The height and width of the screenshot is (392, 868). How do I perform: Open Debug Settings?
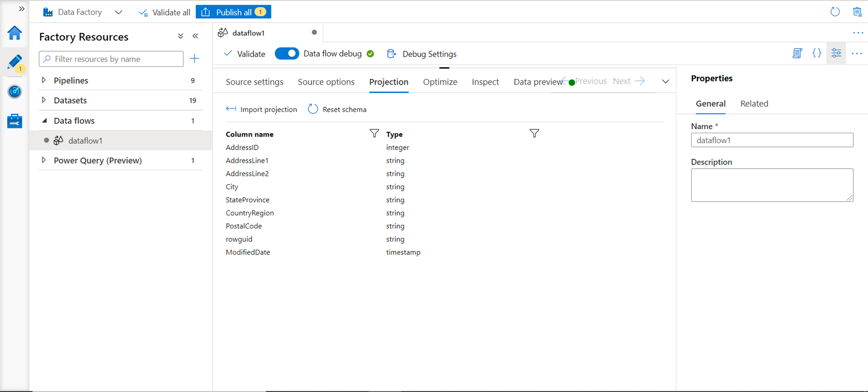pyautogui.click(x=421, y=54)
